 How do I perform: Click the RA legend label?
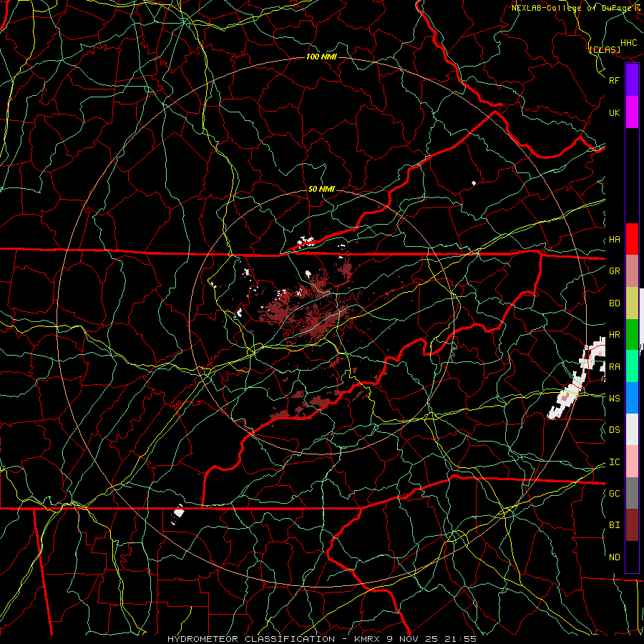(x=614, y=367)
